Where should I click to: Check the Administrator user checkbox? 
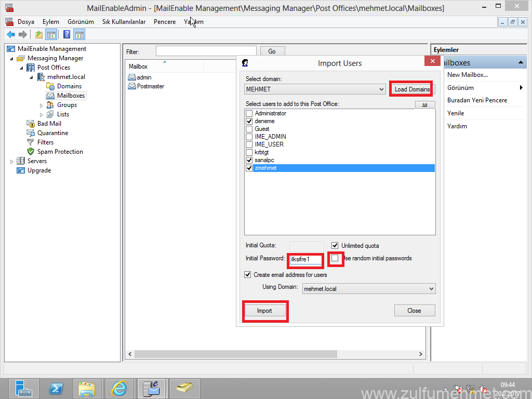click(x=249, y=113)
